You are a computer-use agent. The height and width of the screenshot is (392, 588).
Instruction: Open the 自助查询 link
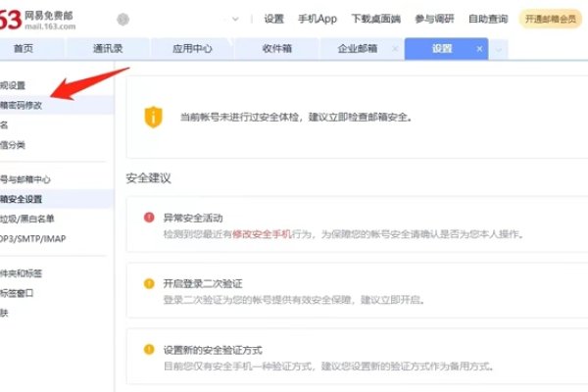coord(488,19)
